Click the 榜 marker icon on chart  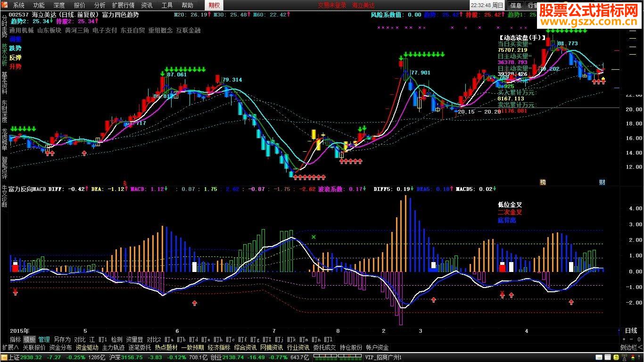[543, 182]
